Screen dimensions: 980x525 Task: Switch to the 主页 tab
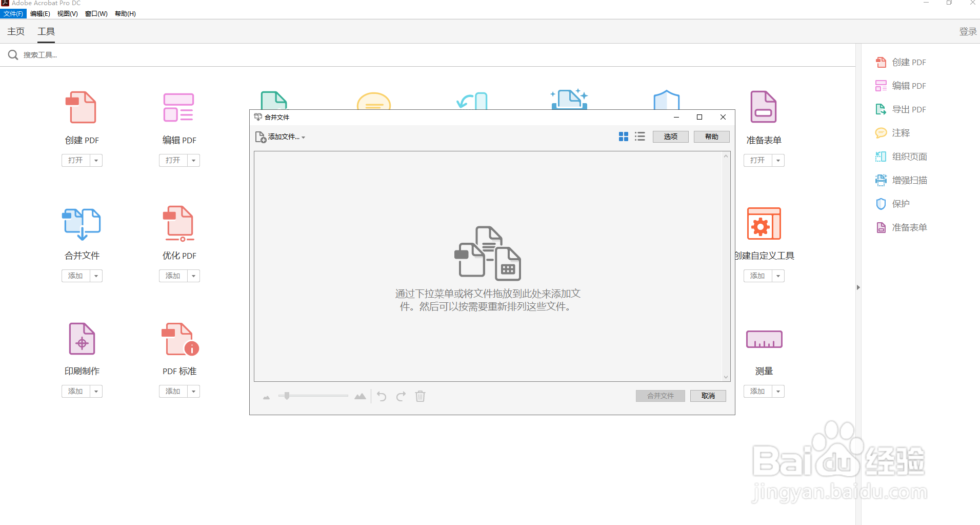tap(16, 31)
